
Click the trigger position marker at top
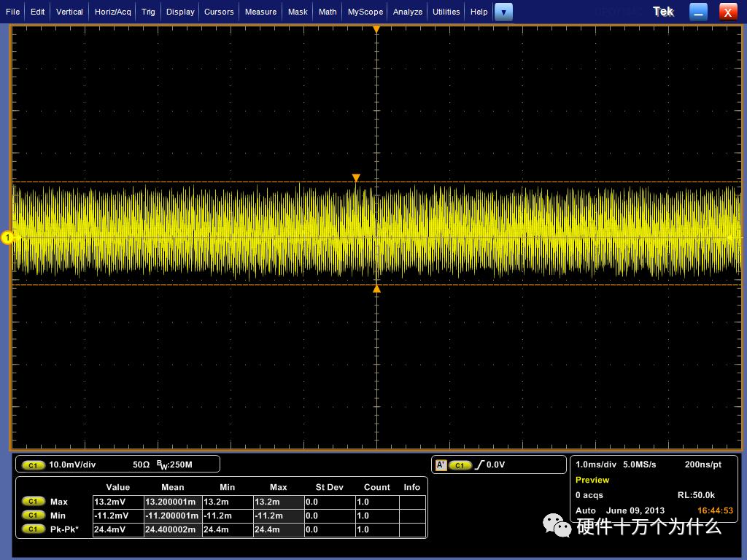point(376,30)
